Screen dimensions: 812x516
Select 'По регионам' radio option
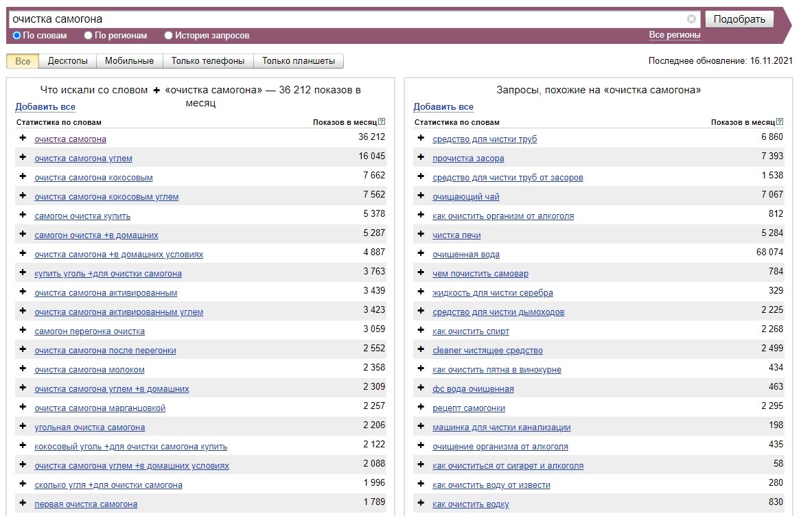coord(88,35)
